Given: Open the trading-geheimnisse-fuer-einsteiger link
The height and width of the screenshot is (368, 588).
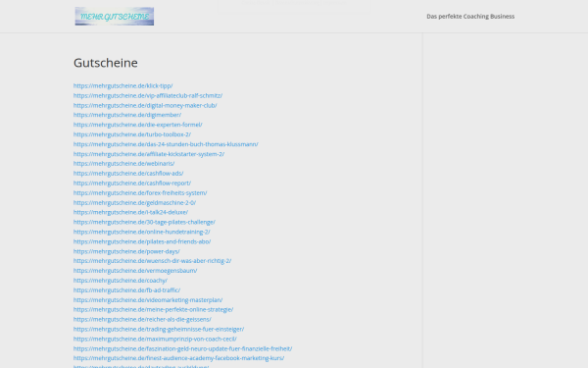Looking at the screenshot, I should point(159,329).
